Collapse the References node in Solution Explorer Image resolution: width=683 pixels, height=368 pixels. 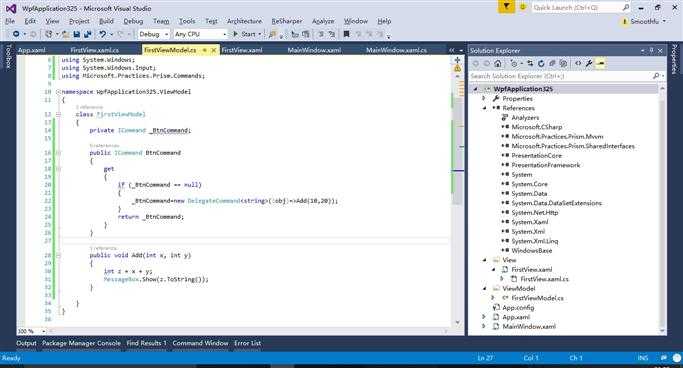click(x=484, y=108)
